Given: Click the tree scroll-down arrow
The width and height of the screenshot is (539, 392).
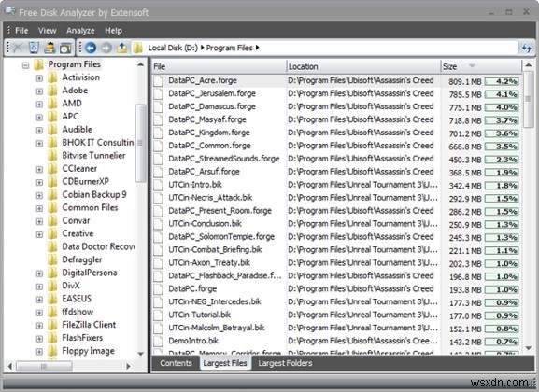Looking at the screenshot, I should (x=141, y=354).
